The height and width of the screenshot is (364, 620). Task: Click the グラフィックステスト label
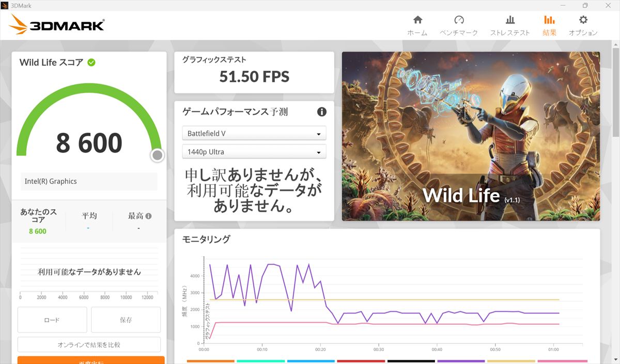214,60
